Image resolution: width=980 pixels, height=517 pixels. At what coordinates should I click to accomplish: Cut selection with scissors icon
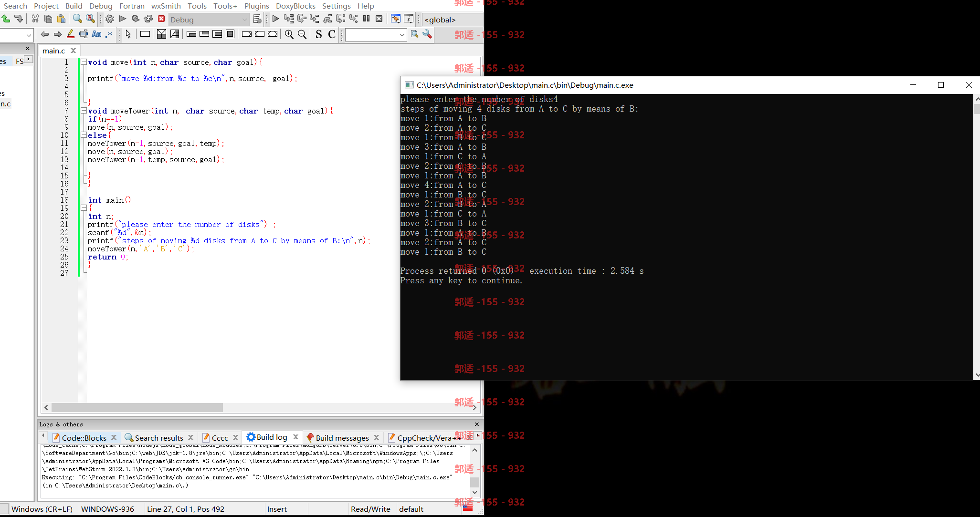click(x=35, y=19)
